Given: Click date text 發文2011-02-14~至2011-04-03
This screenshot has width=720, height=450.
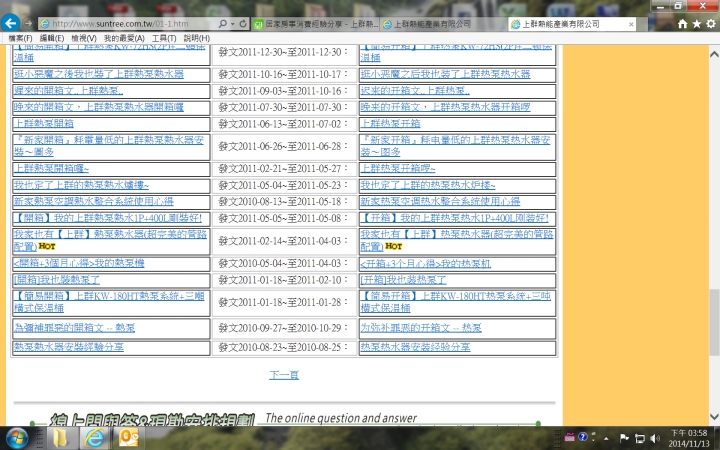Looking at the screenshot, I should [x=283, y=240].
